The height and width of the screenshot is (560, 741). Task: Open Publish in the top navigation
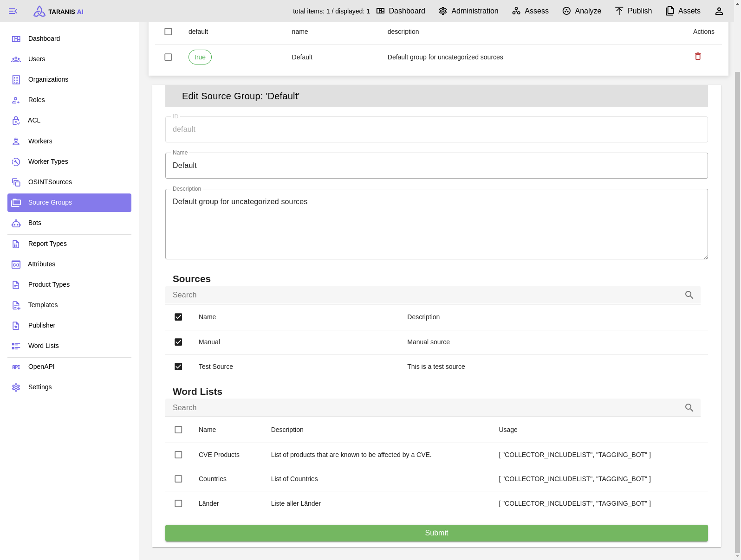[x=633, y=11]
